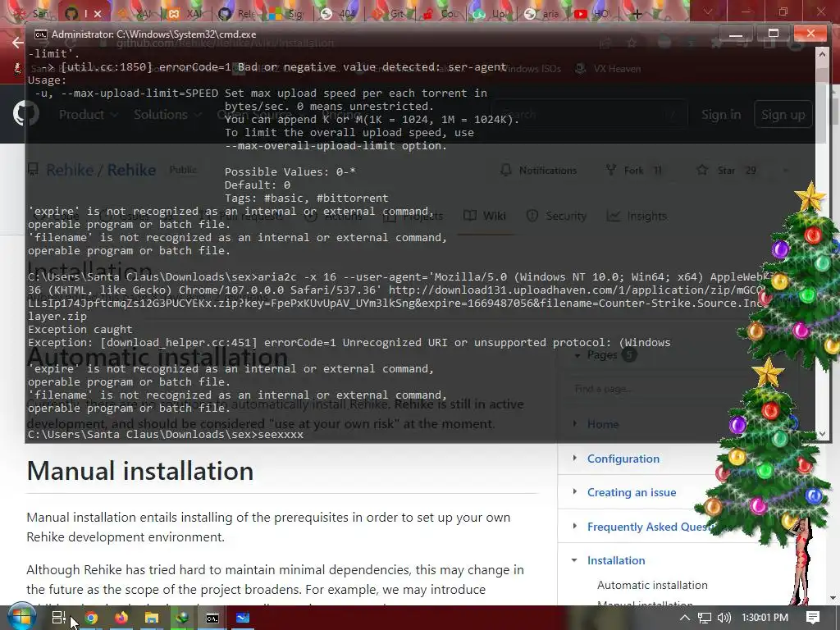Switch to the Microsoft Sig browser tab
Image resolution: width=840 pixels, height=630 pixels.
coord(287,13)
